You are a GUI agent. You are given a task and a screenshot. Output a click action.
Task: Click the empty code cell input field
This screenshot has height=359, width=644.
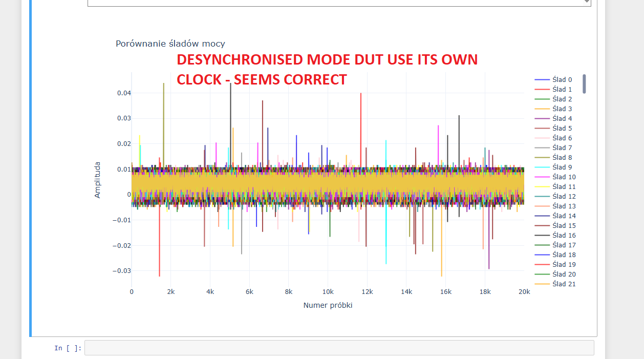coord(339,348)
